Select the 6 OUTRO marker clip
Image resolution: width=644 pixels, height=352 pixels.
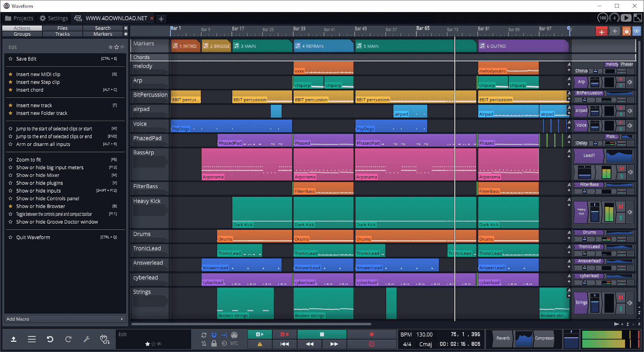tap(523, 46)
